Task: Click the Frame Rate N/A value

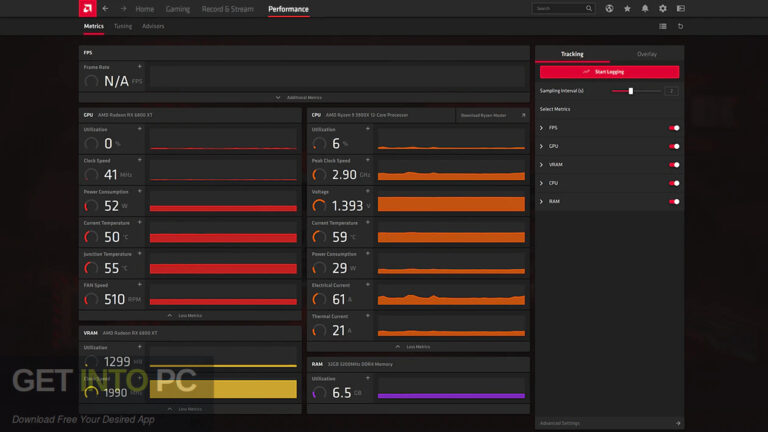Action: click(x=117, y=81)
